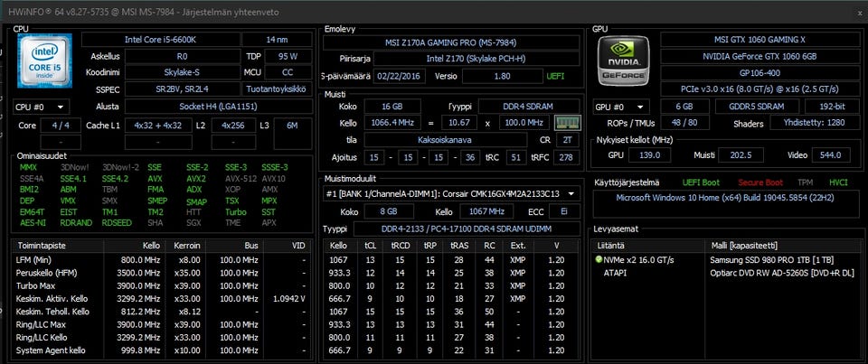Click the NVIDIA GeForce GTX 1060 6GB field
The image size is (868, 364).
[759, 56]
